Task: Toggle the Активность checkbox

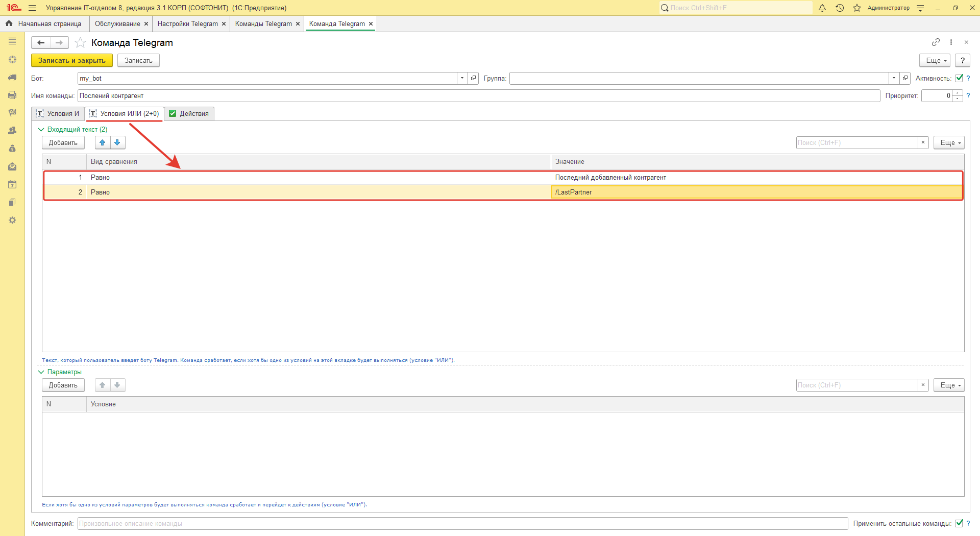Action: (959, 78)
